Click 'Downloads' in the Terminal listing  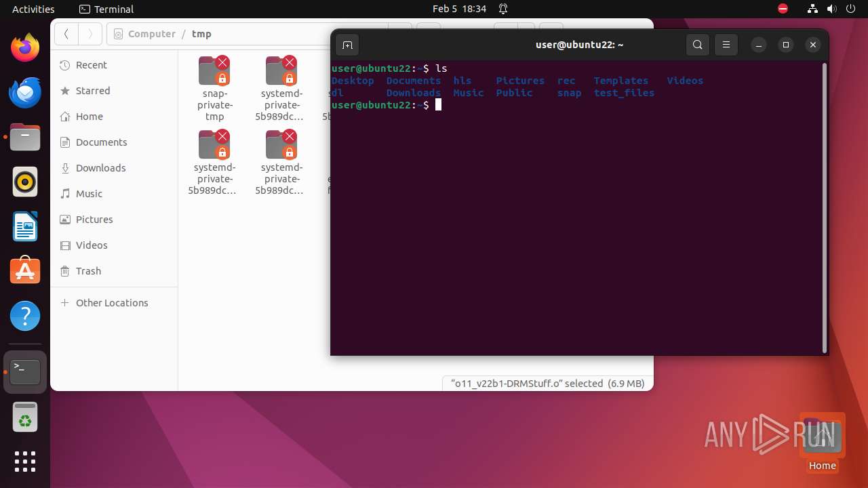414,93
